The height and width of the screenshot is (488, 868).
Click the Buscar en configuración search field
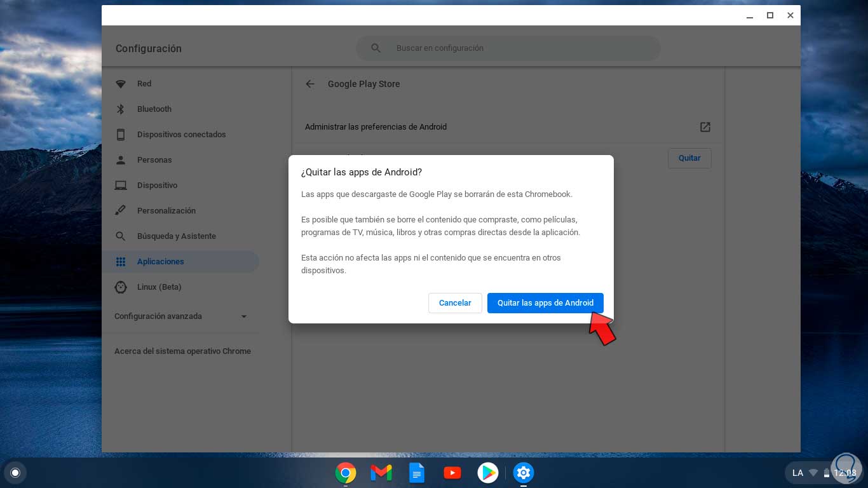[x=508, y=48]
